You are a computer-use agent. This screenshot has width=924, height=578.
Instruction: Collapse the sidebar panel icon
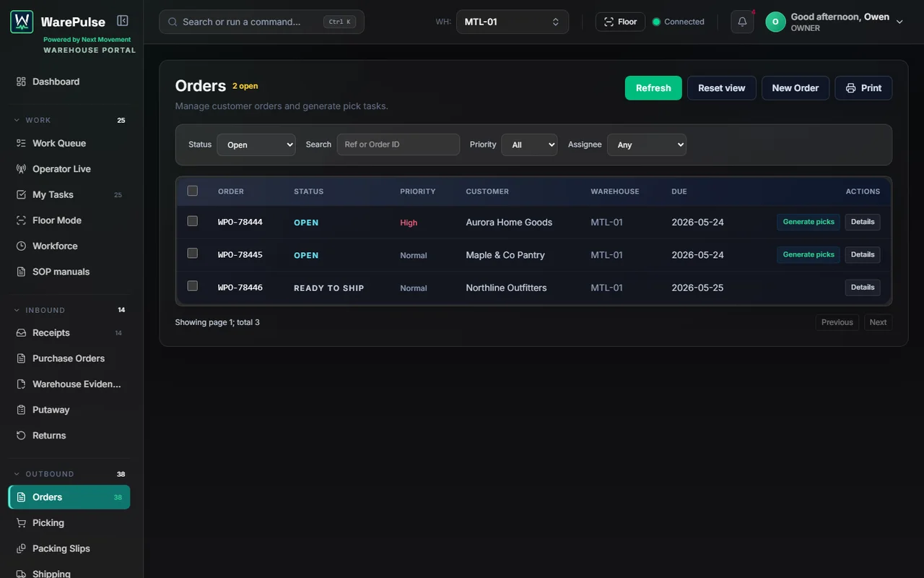[123, 21]
